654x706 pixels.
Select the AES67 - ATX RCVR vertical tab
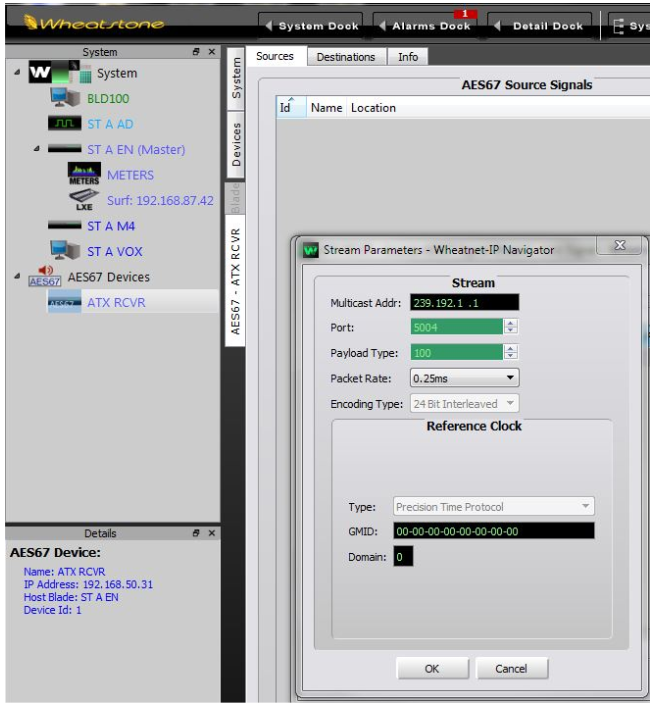tap(235, 281)
